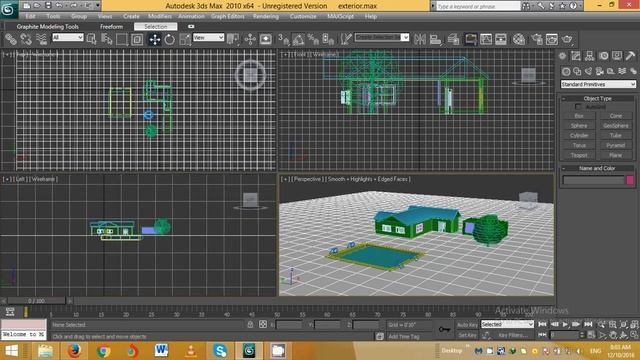The width and height of the screenshot is (640, 360).
Task: Click the pink object color swatch
Action: pyautogui.click(x=630, y=180)
